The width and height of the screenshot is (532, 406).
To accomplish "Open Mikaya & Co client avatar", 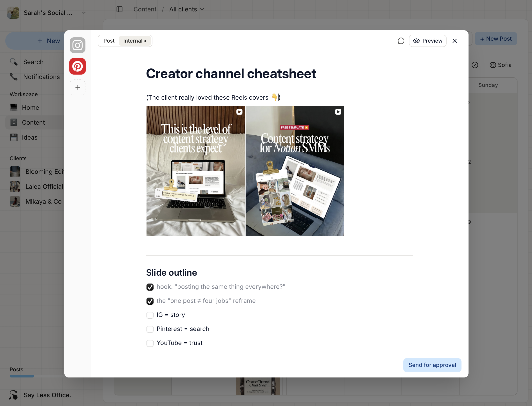I will pos(15,201).
